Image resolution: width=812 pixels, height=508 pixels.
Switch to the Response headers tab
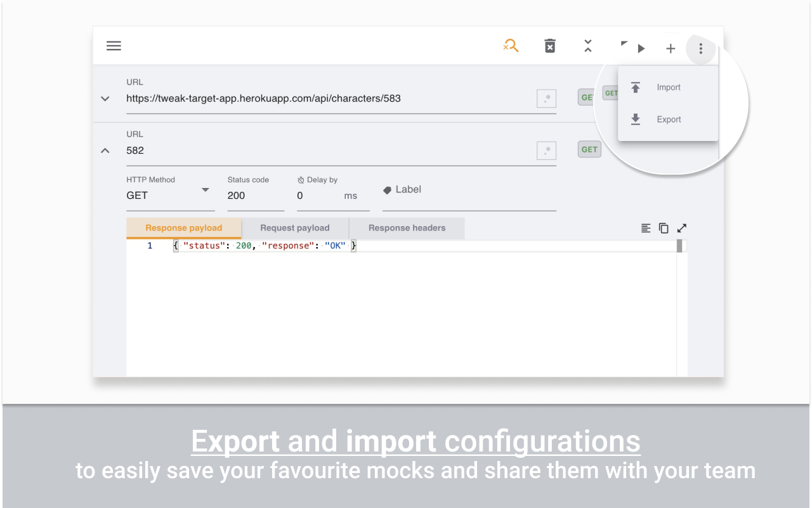coord(407,227)
